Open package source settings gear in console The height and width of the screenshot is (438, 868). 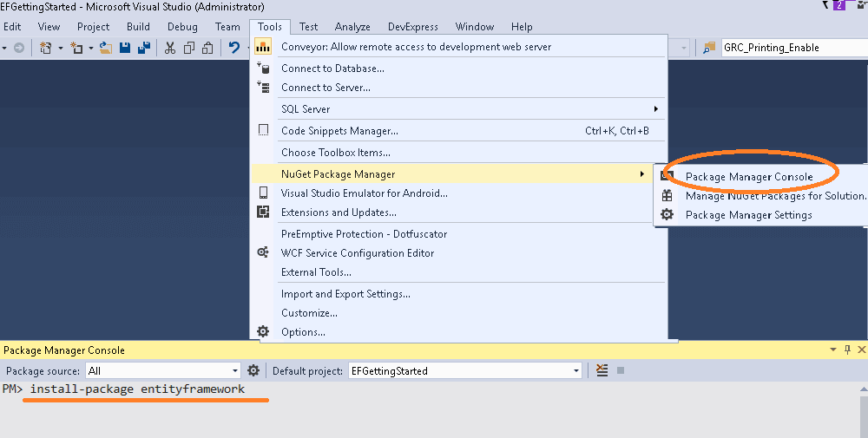[253, 370]
